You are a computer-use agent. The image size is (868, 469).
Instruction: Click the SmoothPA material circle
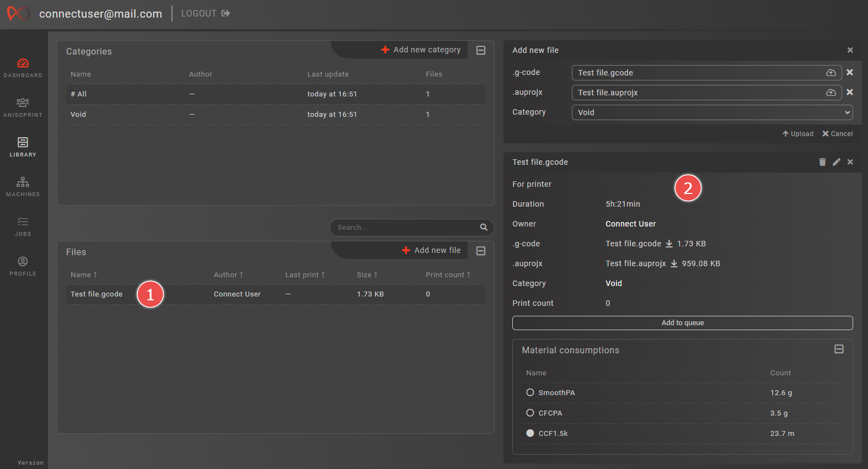(x=530, y=392)
